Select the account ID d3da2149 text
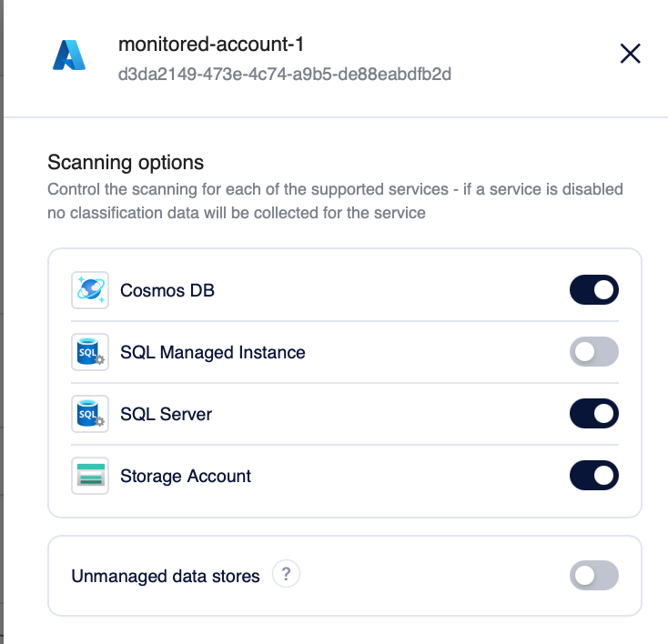668x644 pixels. (x=285, y=74)
